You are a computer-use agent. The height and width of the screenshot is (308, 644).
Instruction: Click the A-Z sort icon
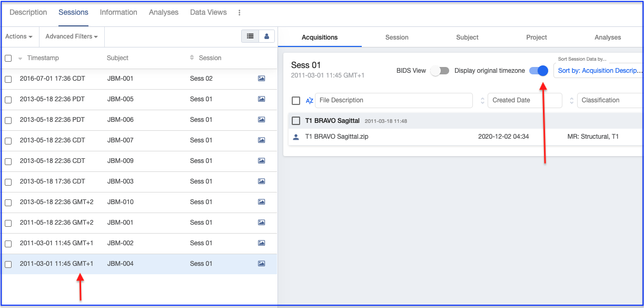click(310, 101)
